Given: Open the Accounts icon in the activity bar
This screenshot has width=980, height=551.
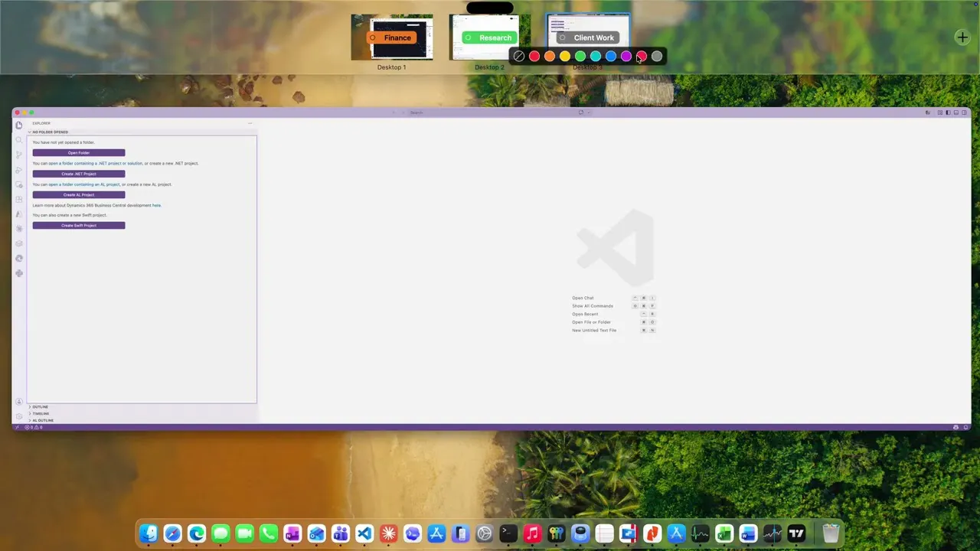Looking at the screenshot, I should [19, 402].
